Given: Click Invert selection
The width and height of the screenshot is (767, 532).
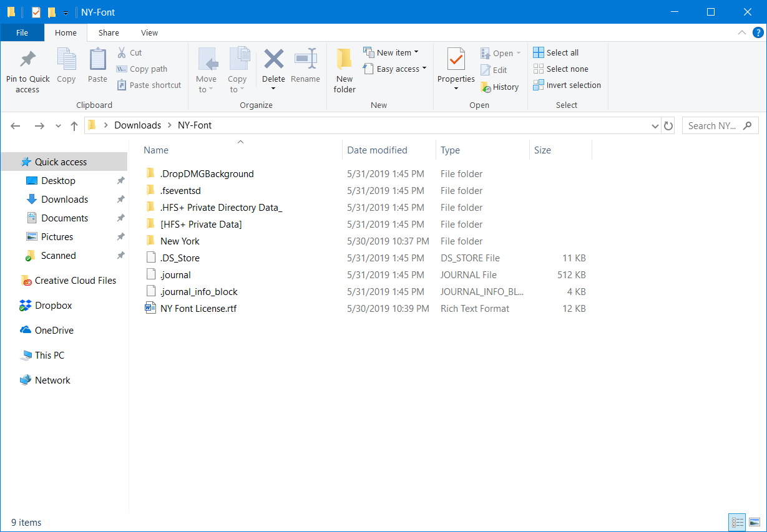Looking at the screenshot, I should pyautogui.click(x=567, y=85).
